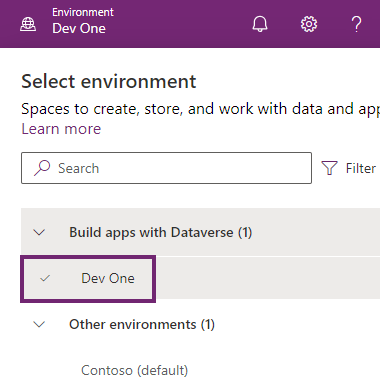380x388 pixels.
Task: Open the notifications bell
Action: coord(260,24)
